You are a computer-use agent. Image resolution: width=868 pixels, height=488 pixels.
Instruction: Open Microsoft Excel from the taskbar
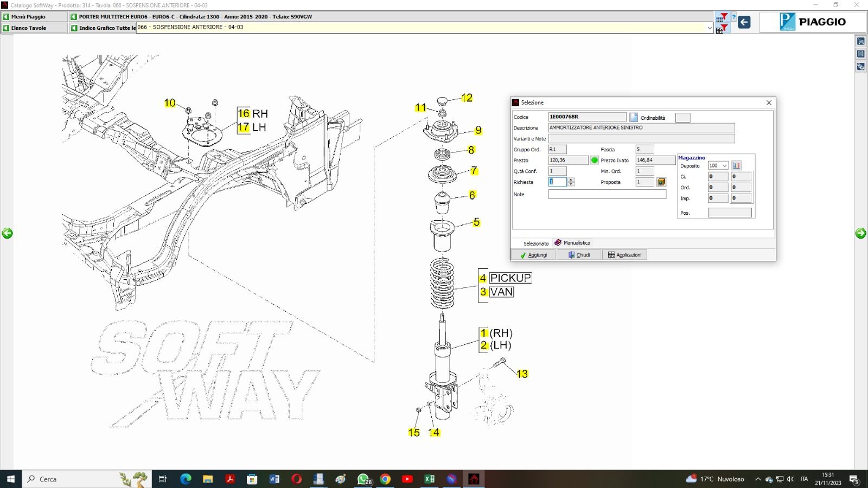(x=429, y=479)
